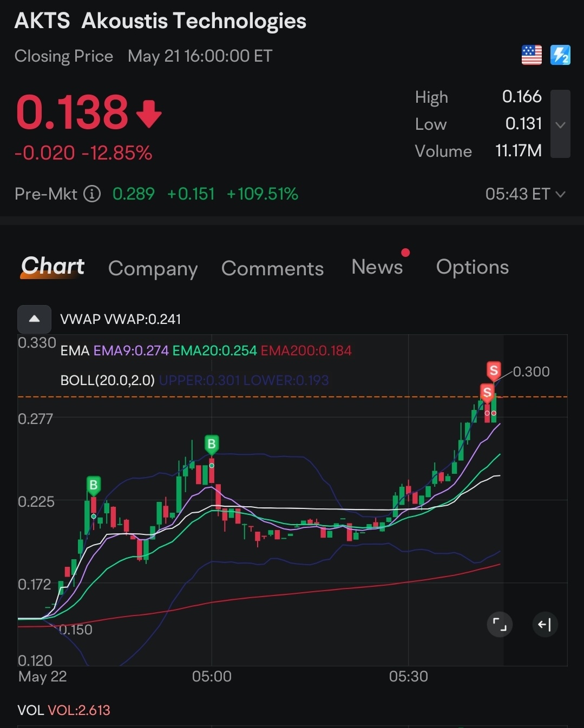584x728 pixels.
Task: Tap the lower red S sell marker
Action: coord(487,393)
